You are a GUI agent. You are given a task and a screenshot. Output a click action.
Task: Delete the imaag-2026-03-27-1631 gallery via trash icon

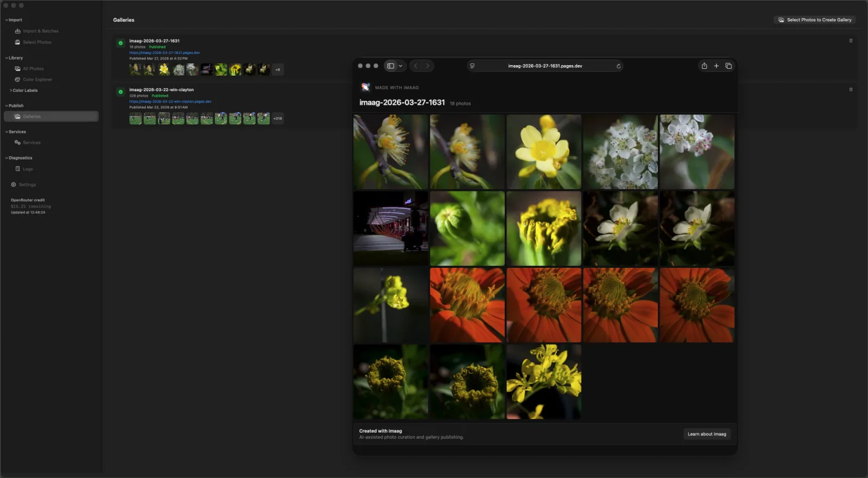[851, 40]
